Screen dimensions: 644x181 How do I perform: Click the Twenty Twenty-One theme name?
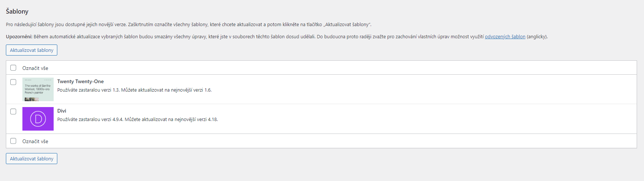click(x=80, y=82)
